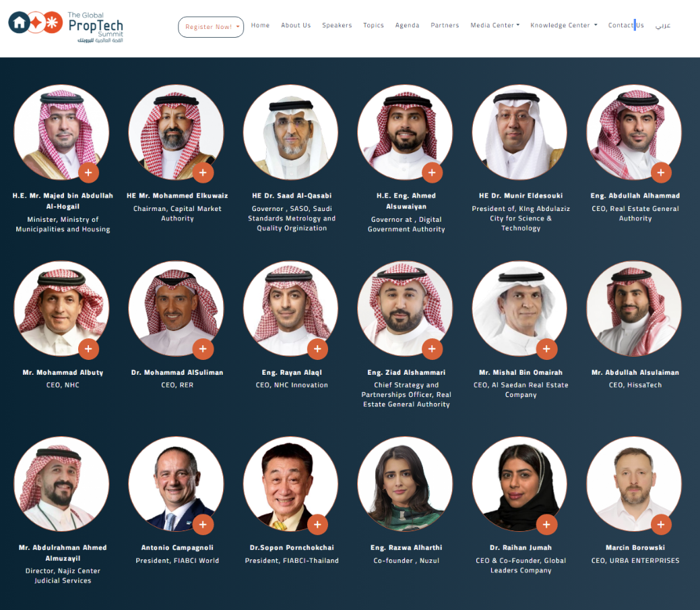Click plus icon on Dr. Saad Al-Qasabi's photo

pos(317,173)
